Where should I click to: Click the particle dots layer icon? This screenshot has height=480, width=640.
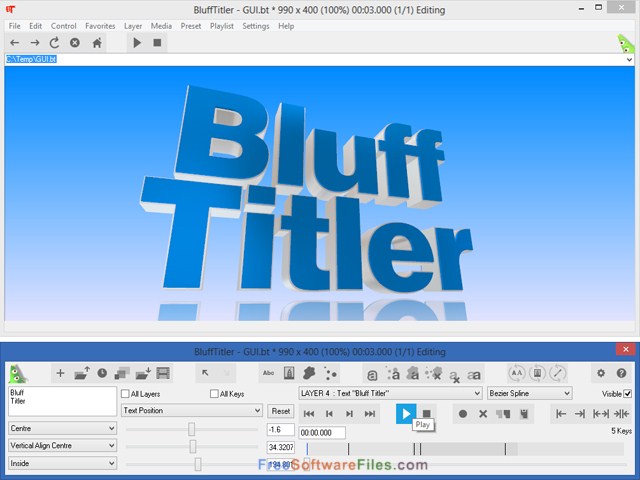[330, 373]
